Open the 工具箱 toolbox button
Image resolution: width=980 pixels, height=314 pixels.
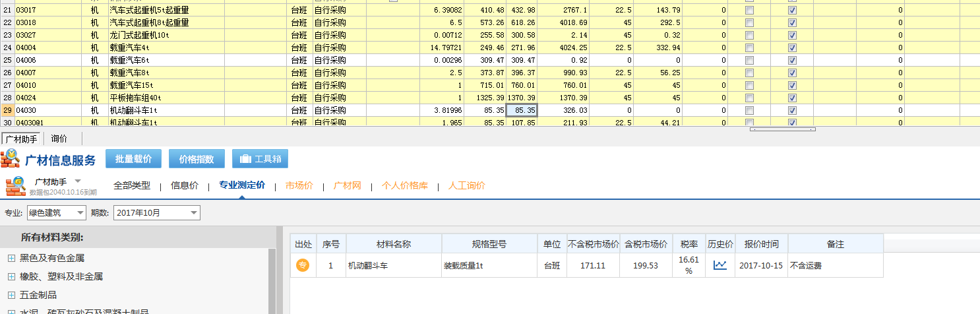[260, 159]
